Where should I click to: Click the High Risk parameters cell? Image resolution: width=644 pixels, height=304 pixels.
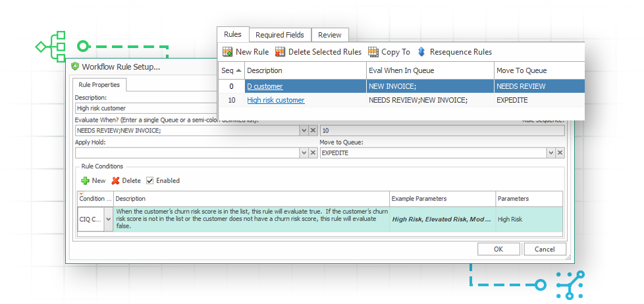(x=529, y=219)
